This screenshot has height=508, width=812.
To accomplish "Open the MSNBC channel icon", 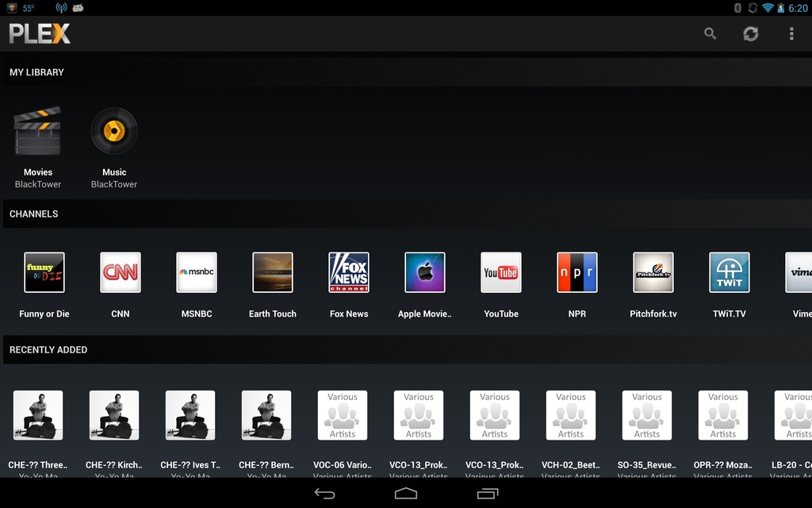I will click(197, 272).
